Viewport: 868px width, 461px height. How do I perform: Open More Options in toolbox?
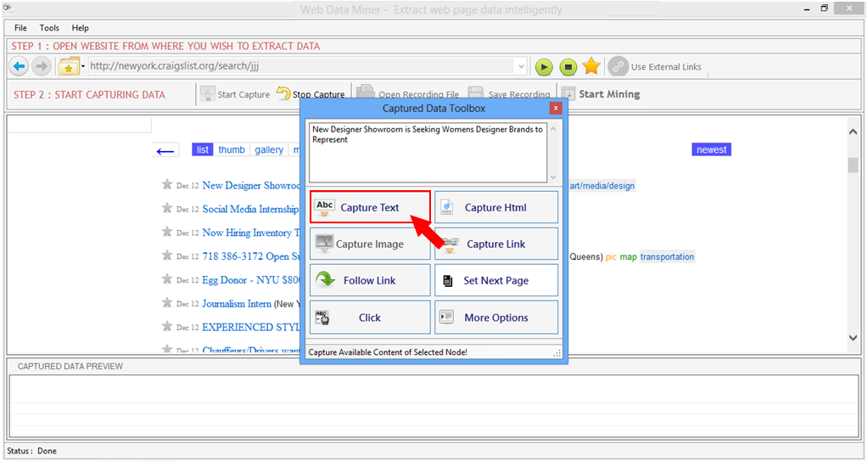[496, 318]
